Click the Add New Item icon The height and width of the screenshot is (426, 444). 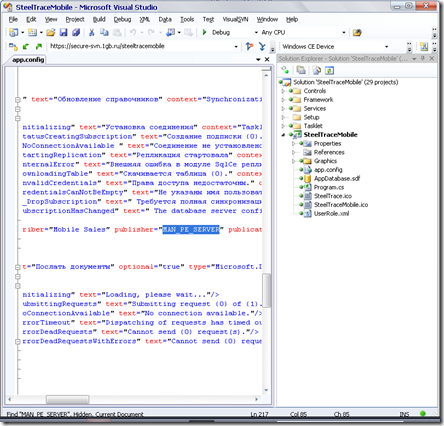pyautogui.click(x=32, y=32)
